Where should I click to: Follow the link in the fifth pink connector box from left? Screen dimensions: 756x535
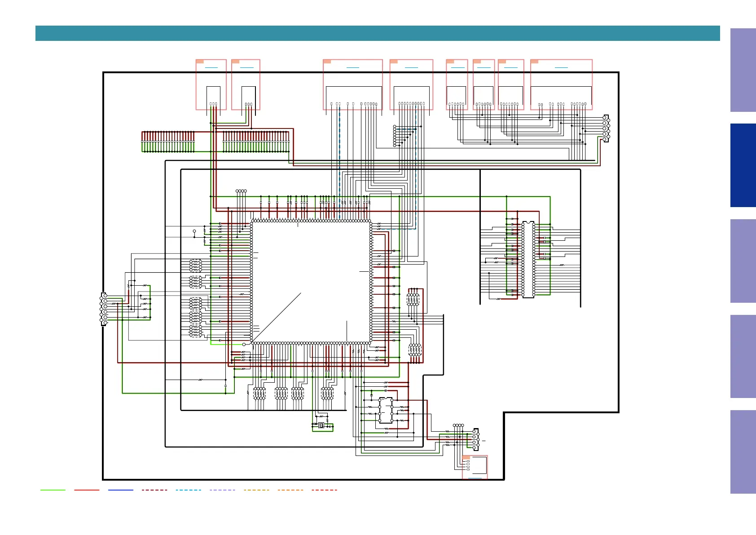(x=458, y=68)
